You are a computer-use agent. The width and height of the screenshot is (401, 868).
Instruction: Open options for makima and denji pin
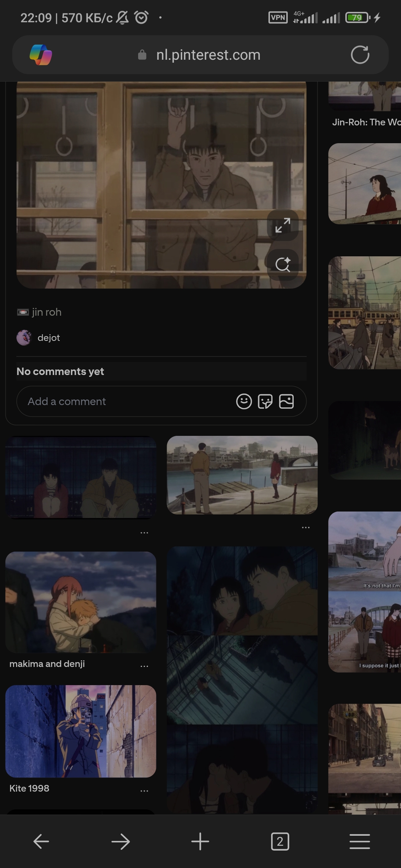(x=144, y=666)
